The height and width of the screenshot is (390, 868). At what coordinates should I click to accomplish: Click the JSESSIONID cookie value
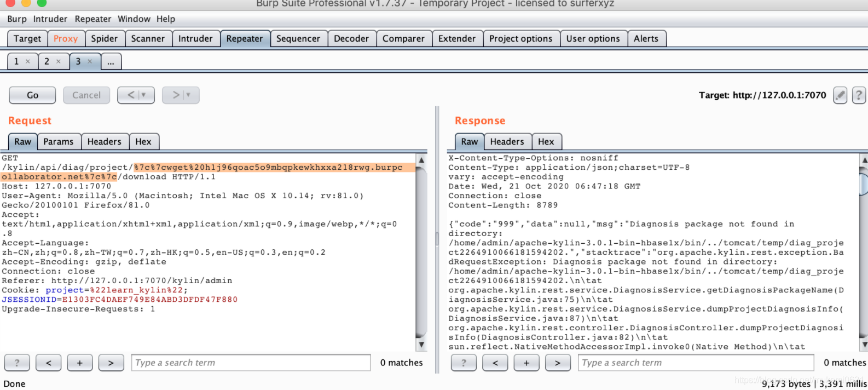[150, 300]
